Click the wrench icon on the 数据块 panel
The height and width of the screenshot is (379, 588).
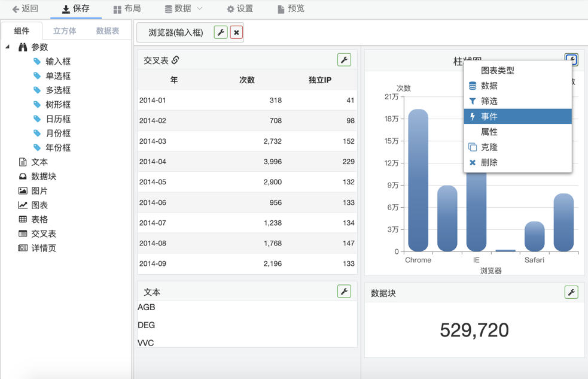[571, 292]
